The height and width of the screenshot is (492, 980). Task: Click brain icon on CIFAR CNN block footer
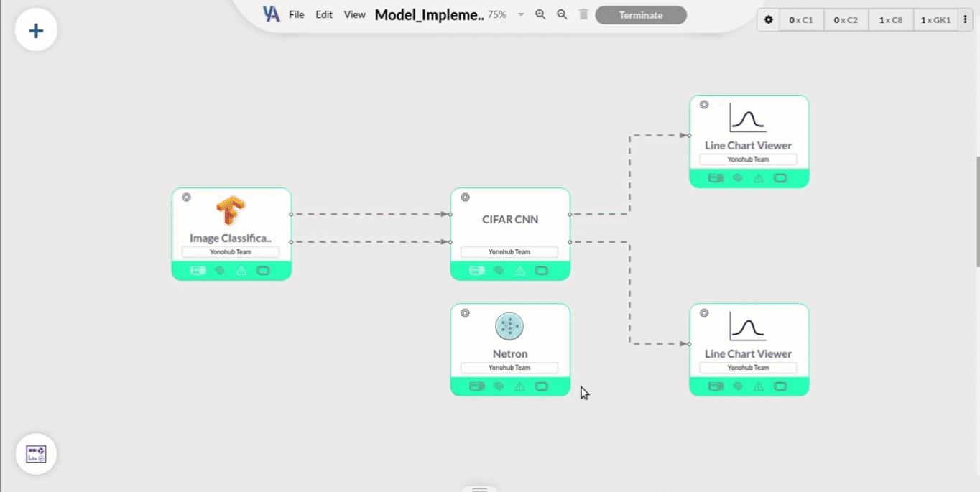(x=499, y=271)
